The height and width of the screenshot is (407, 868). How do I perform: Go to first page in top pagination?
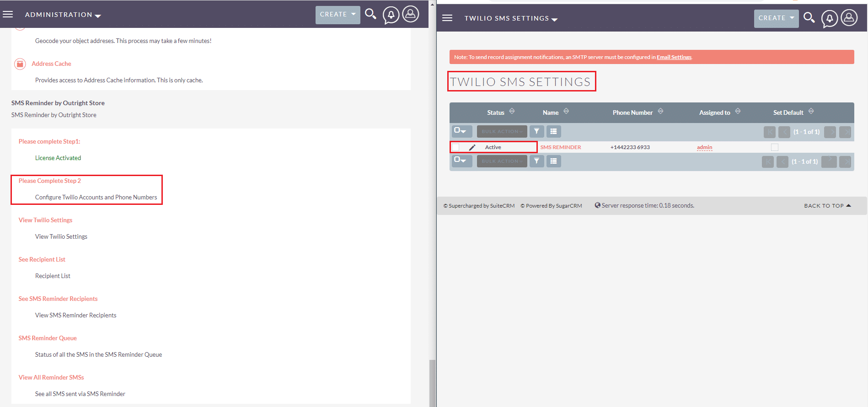tap(770, 132)
